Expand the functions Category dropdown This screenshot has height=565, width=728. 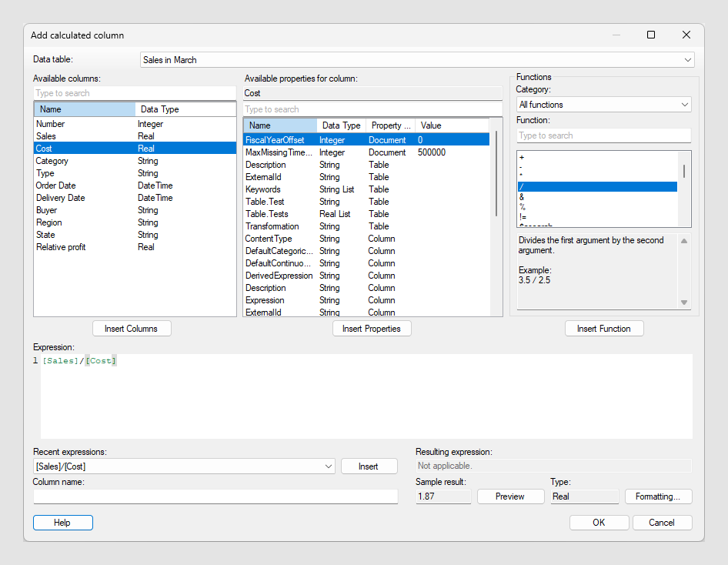603,105
